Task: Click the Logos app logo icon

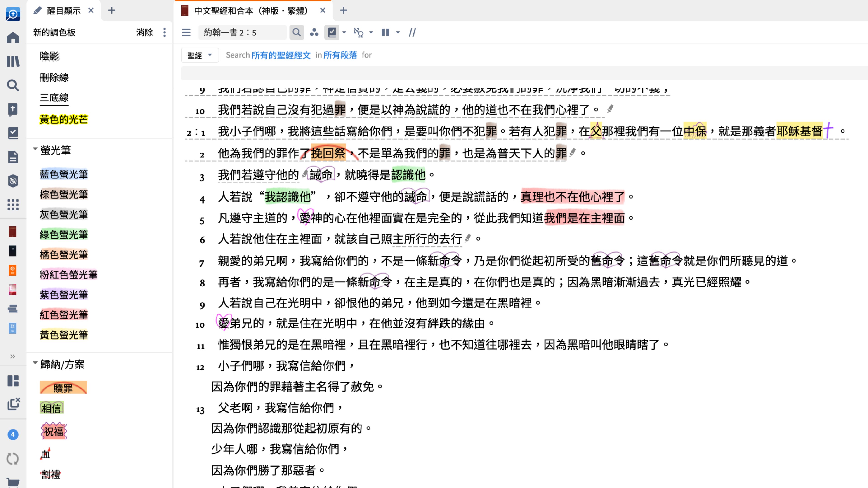Action: [x=13, y=14]
